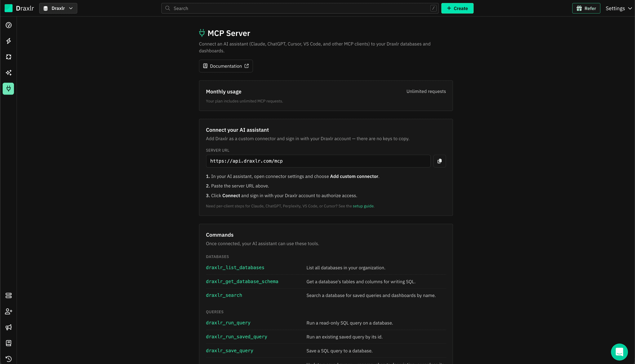Click the add user sidebar icon
Screen dimensions: 635x364
click(x=9, y=311)
